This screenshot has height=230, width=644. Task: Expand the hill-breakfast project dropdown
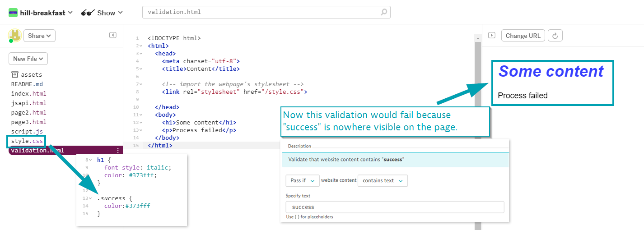click(70, 13)
